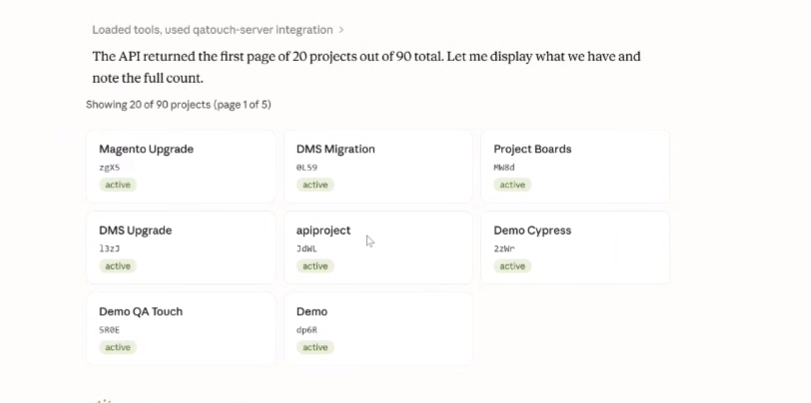Click the project key dp6R under Demo

(307, 330)
